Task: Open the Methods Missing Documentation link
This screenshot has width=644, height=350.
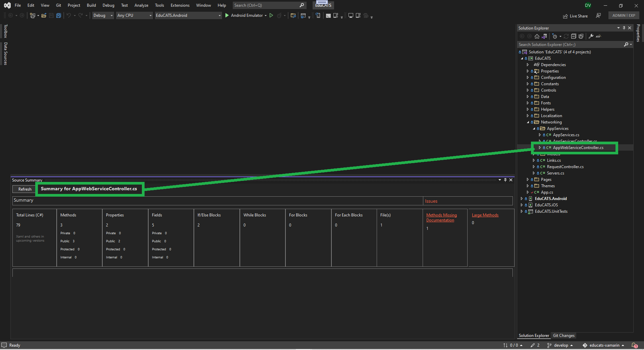Action: [441, 217]
